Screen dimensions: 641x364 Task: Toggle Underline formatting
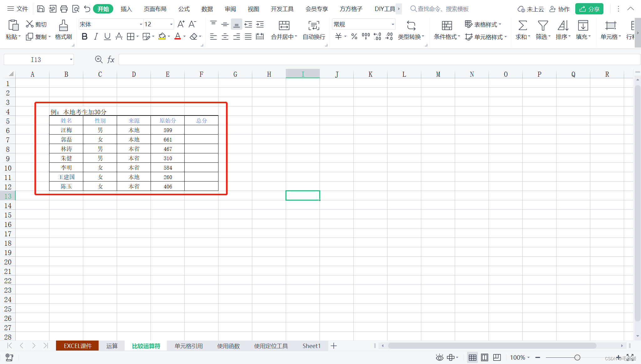(x=107, y=37)
